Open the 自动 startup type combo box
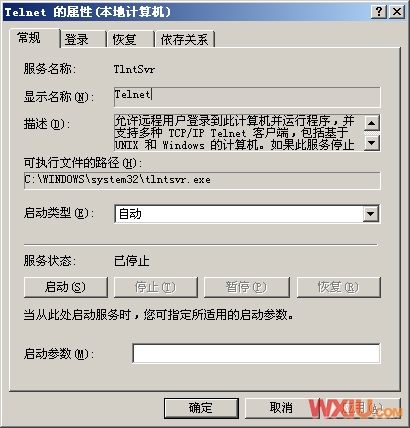Viewport: 410px width, 428px height. click(x=247, y=214)
